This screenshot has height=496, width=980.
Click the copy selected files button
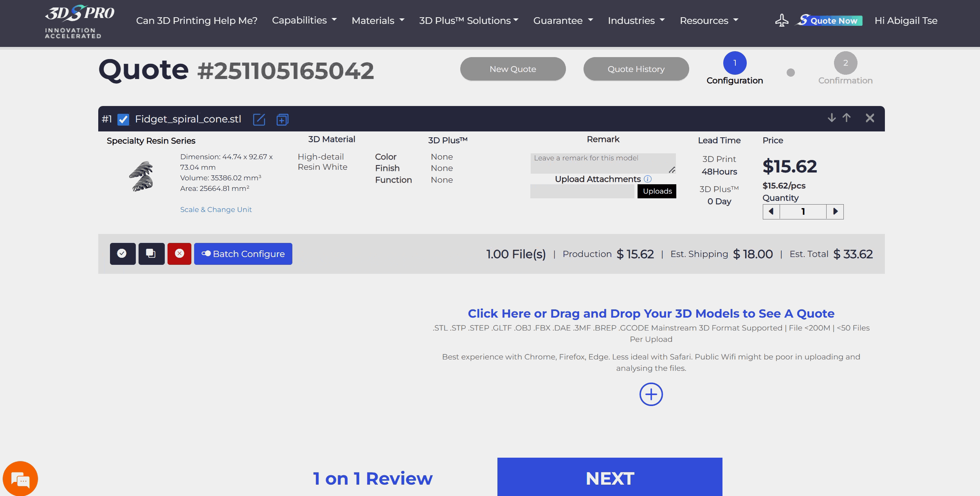click(151, 254)
